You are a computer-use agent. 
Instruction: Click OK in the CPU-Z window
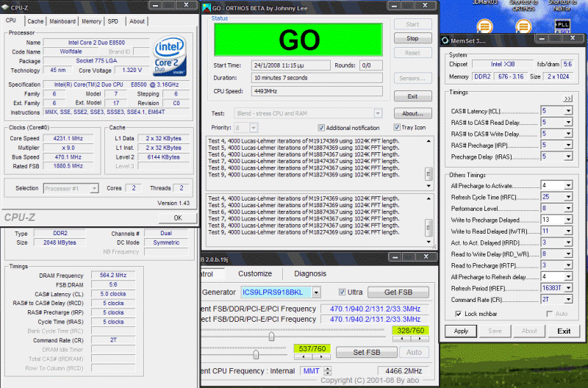(178, 218)
